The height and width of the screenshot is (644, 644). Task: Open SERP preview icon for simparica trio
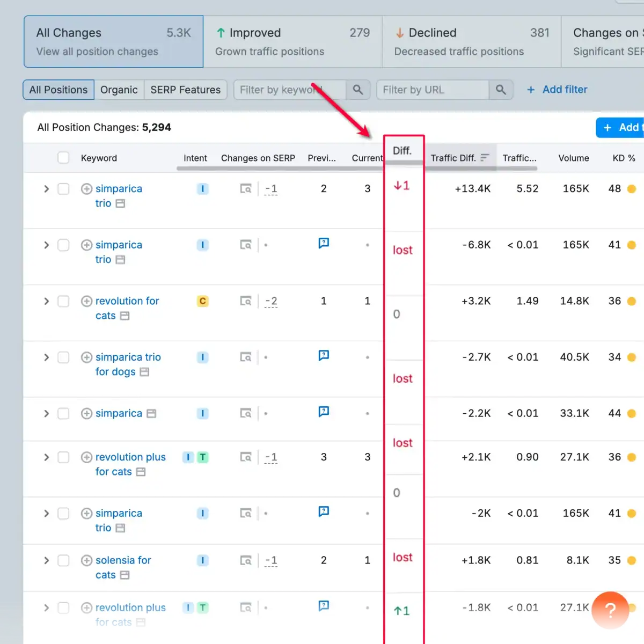click(x=246, y=188)
